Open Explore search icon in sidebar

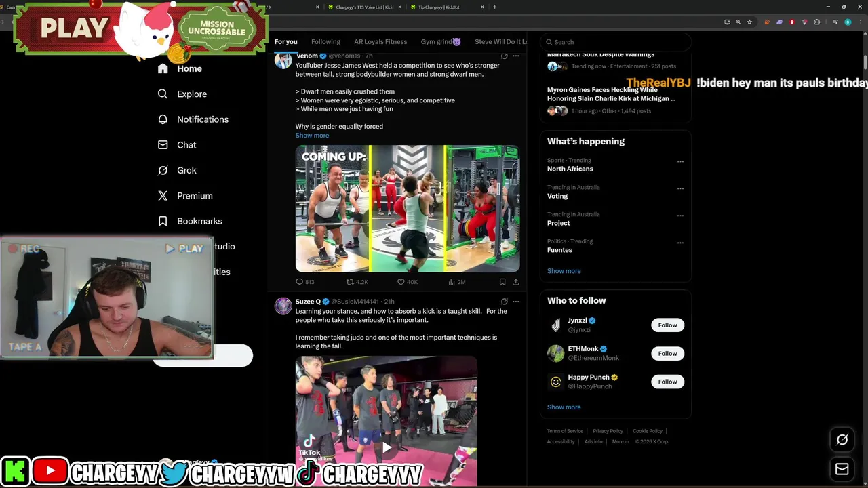pyautogui.click(x=163, y=94)
